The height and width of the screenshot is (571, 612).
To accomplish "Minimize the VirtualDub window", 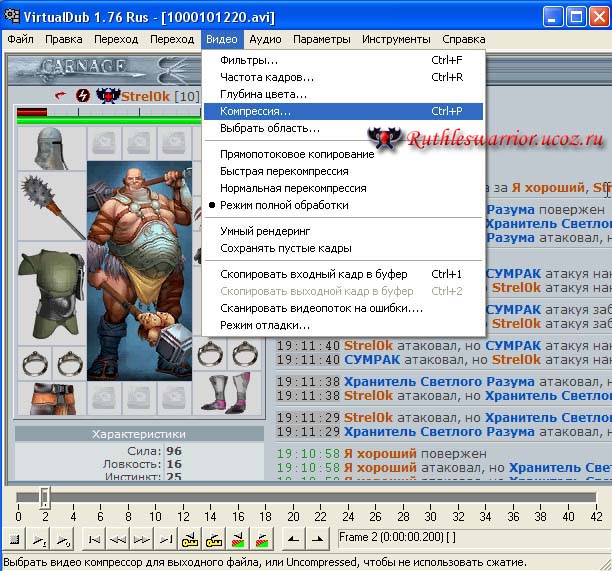I will [552, 17].
